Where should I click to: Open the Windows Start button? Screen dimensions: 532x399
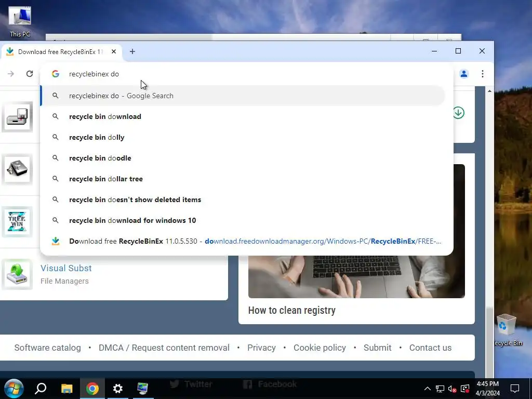(14, 388)
